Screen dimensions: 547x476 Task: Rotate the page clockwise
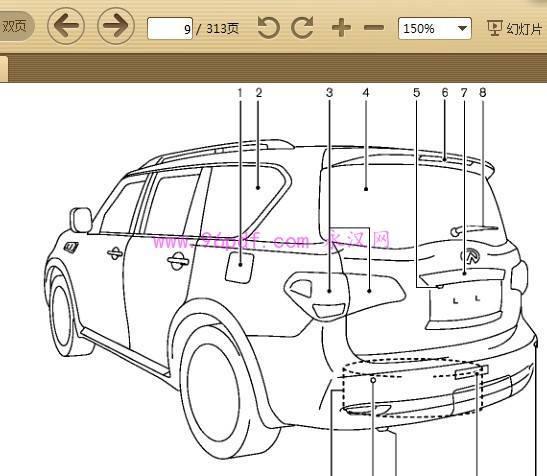point(302,28)
